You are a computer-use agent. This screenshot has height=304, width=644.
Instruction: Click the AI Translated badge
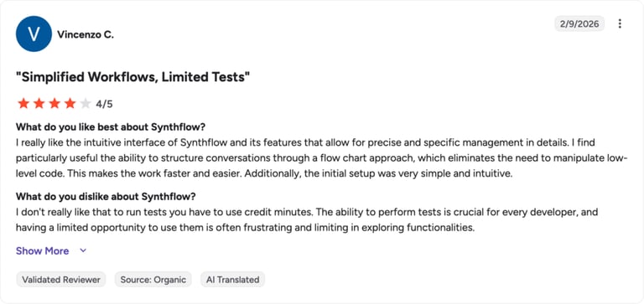pos(233,280)
